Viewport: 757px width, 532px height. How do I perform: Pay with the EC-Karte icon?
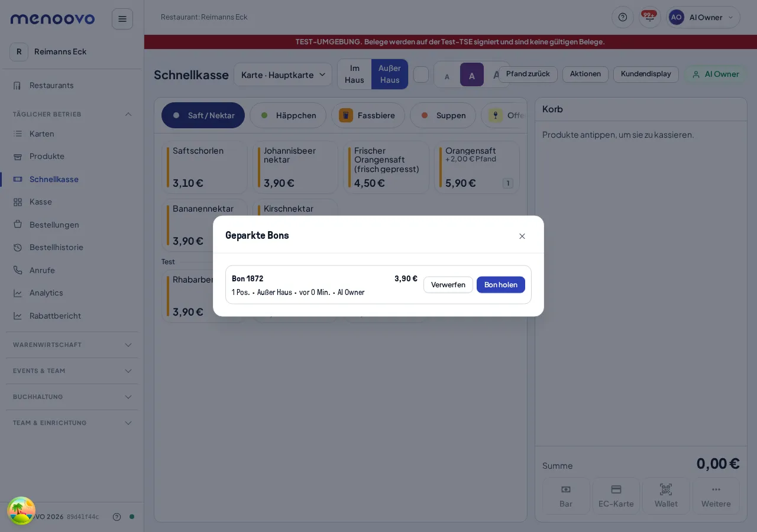[616, 496]
